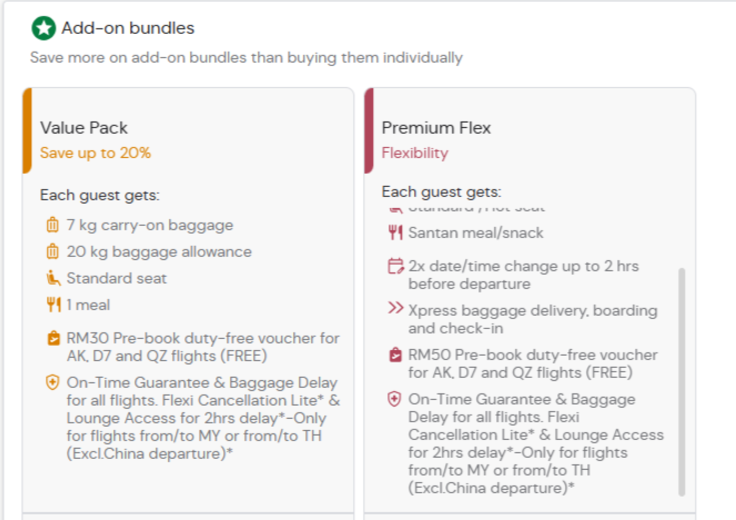Viewport: 736px width, 520px height.
Task: Select the Premium Flex bundle card
Action: [530, 129]
